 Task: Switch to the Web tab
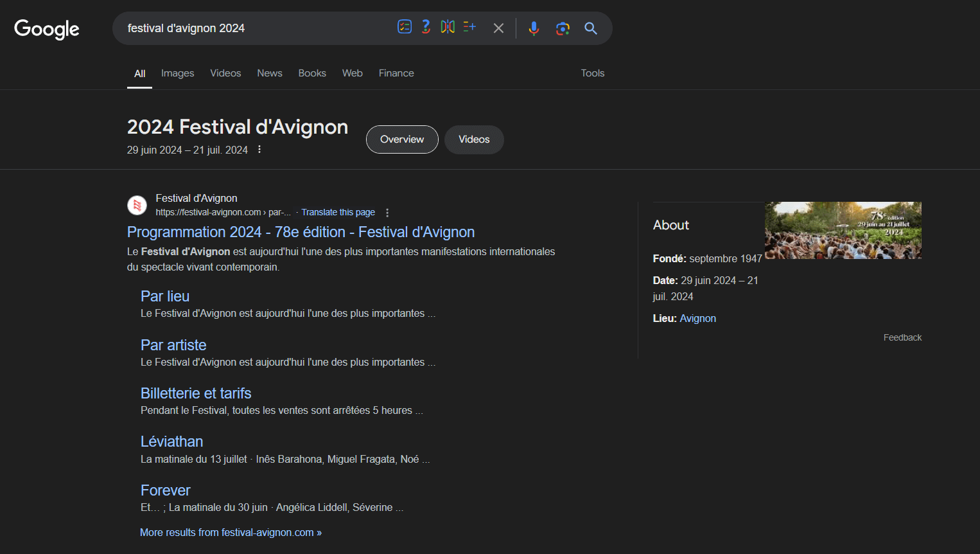[x=353, y=73]
